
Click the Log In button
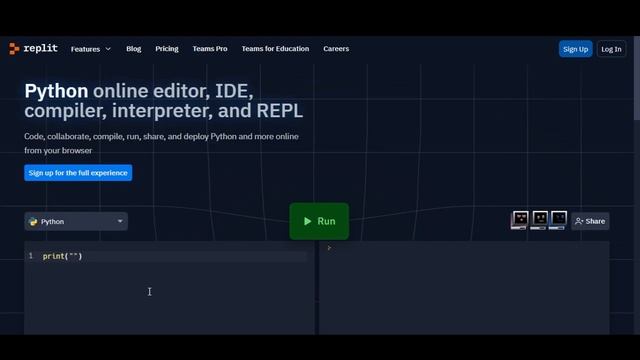(x=611, y=49)
